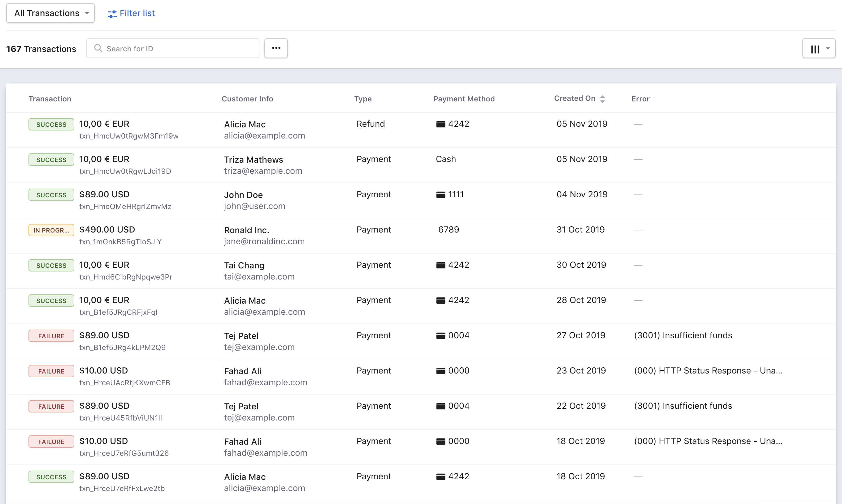
Task: Click the column customization icon
Action: pyautogui.click(x=814, y=49)
